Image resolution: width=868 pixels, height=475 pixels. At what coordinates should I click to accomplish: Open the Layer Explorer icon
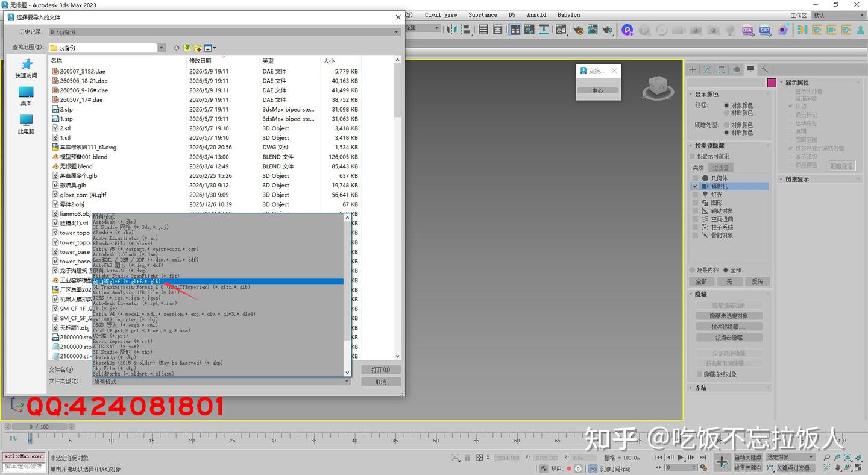(x=498, y=30)
